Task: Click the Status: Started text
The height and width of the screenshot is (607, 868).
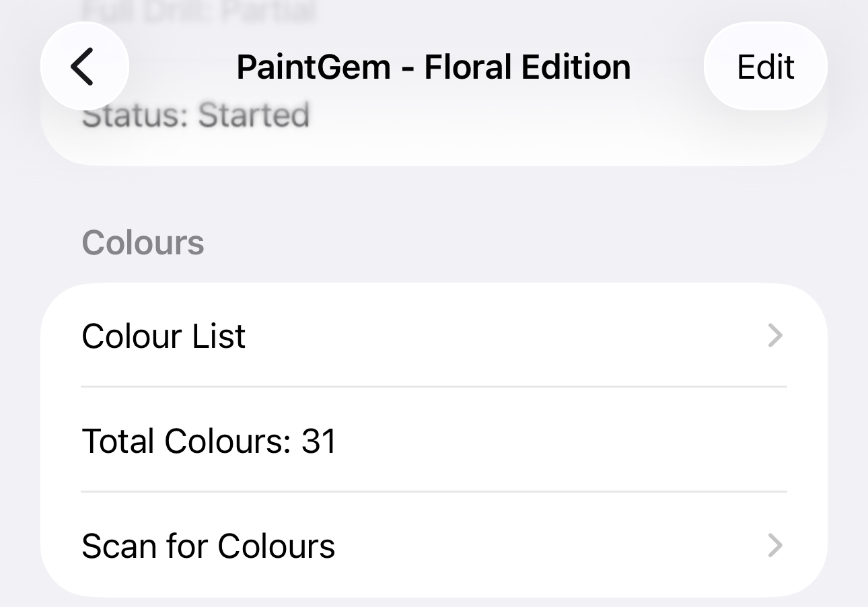Action: point(195,116)
